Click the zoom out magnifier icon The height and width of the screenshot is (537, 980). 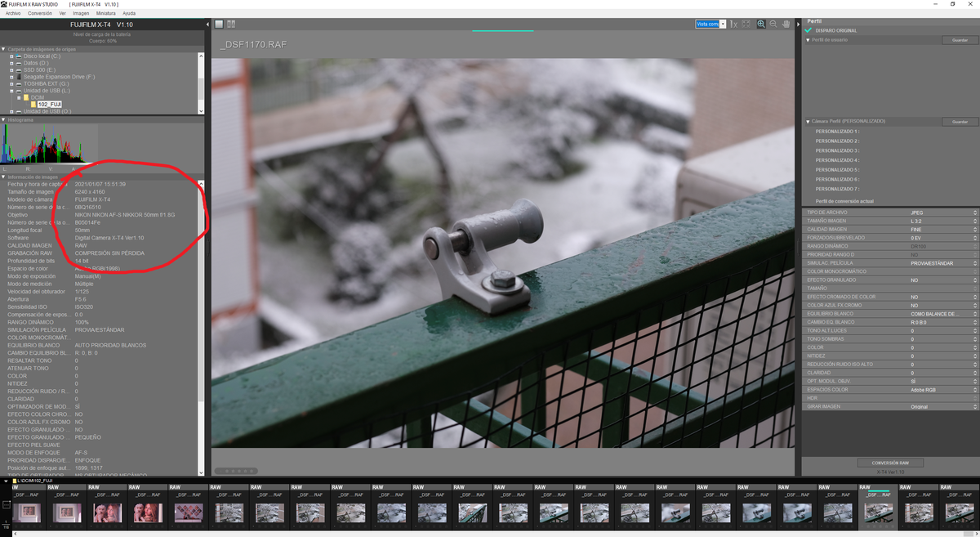click(773, 25)
